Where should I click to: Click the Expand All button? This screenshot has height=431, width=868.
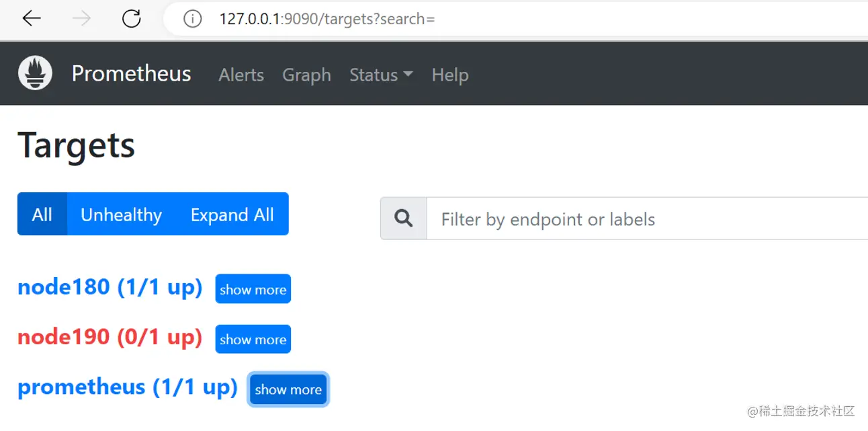(232, 214)
